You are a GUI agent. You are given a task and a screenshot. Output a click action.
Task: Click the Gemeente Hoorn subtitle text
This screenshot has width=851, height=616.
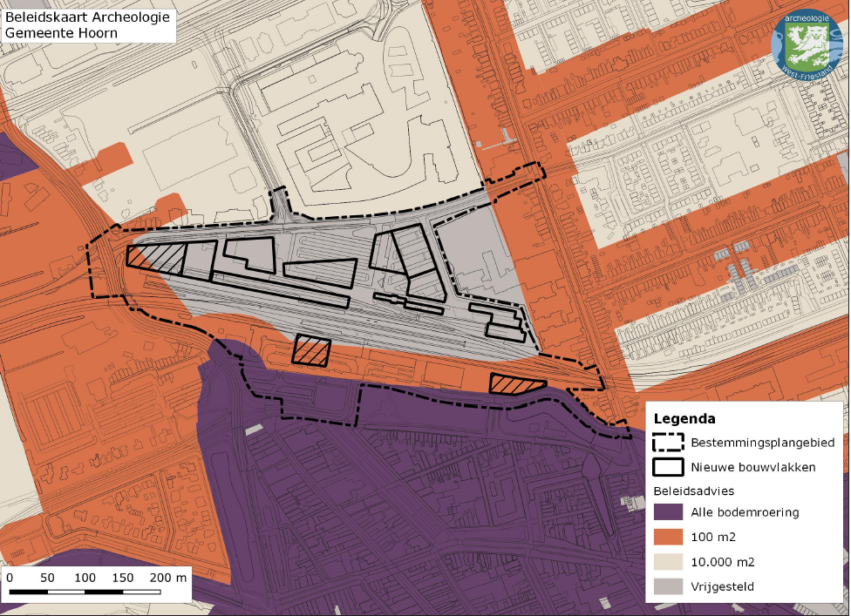coord(60,33)
